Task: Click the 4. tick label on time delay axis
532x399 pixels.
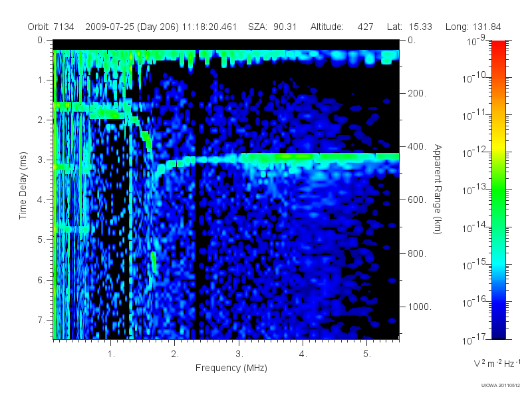Action: tap(41, 200)
